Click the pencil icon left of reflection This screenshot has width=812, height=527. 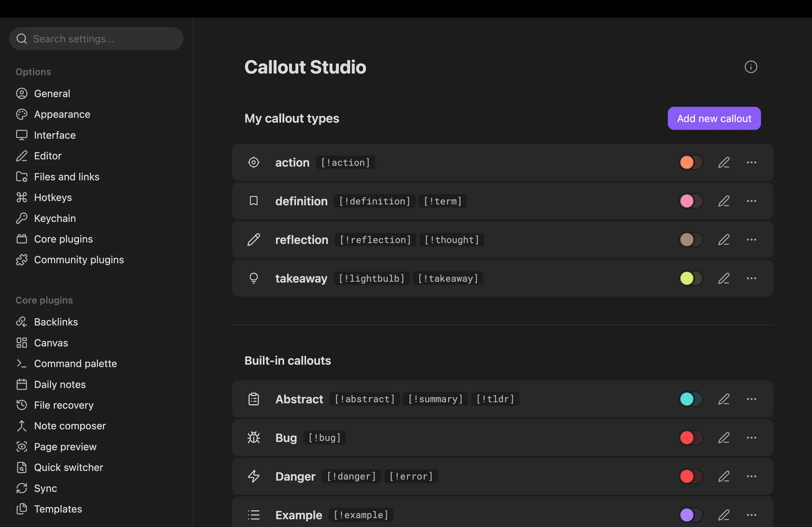coord(254,240)
